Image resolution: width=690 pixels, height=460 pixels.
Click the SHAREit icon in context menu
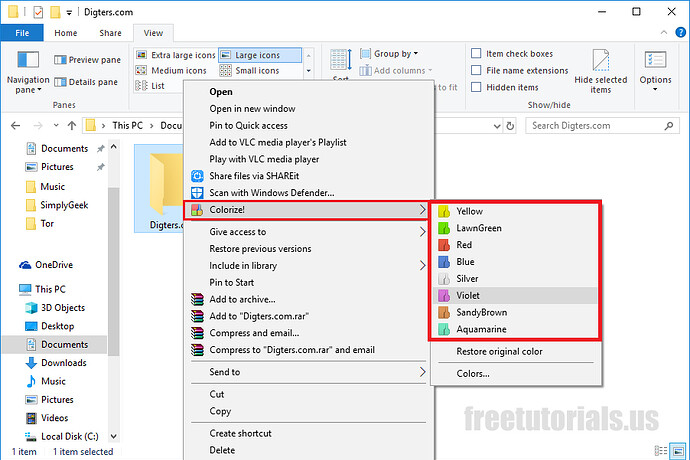(x=197, y=176)
